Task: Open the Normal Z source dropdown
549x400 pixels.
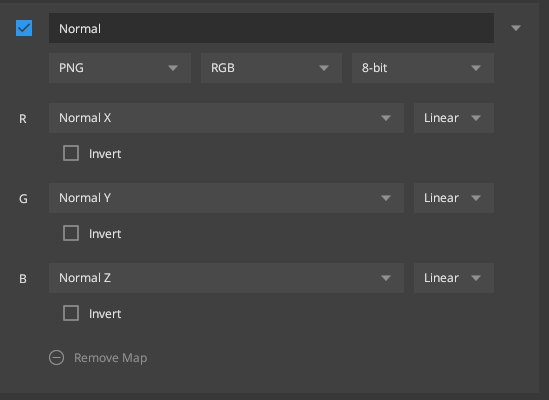Action: pyautogui.click(x=226, y=278)
